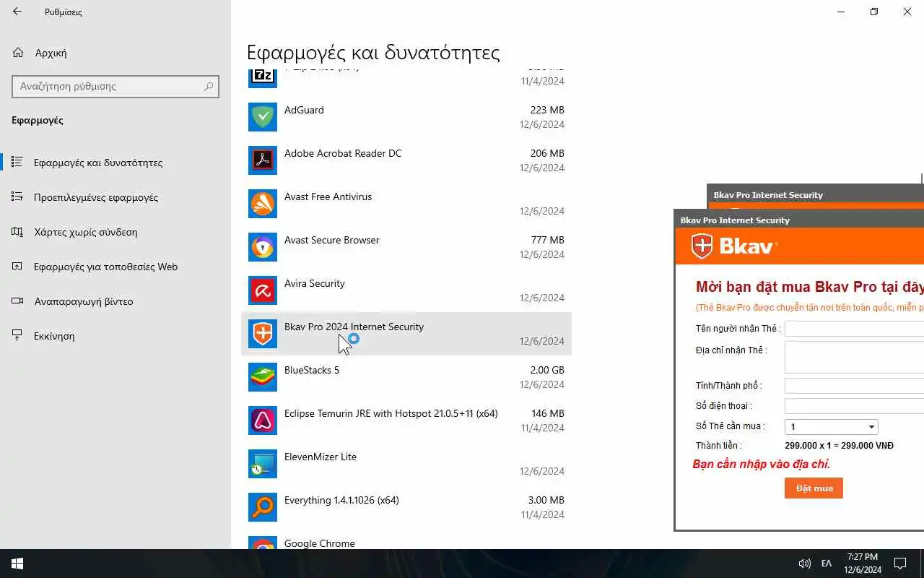This screenshot has width=924, height=578.
Task: Click the Adobe Acrobat Reader DC icon
Action: [262, 160]
